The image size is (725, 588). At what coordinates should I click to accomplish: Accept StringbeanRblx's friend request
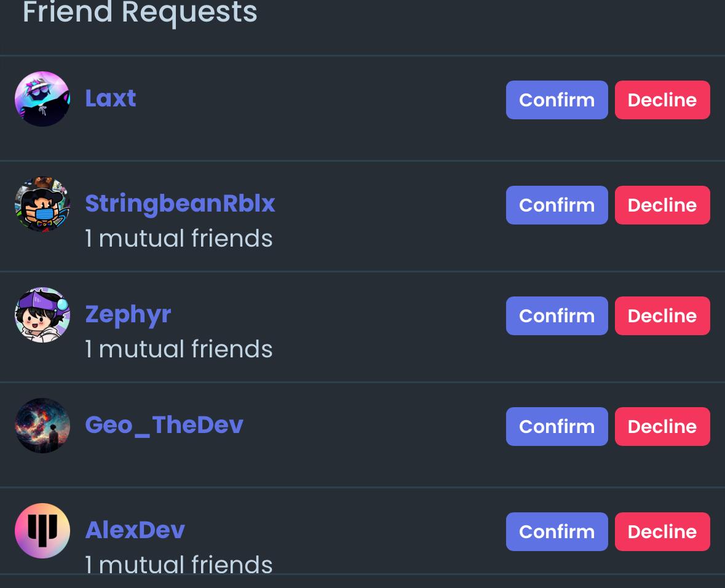[x=557, y=205]
